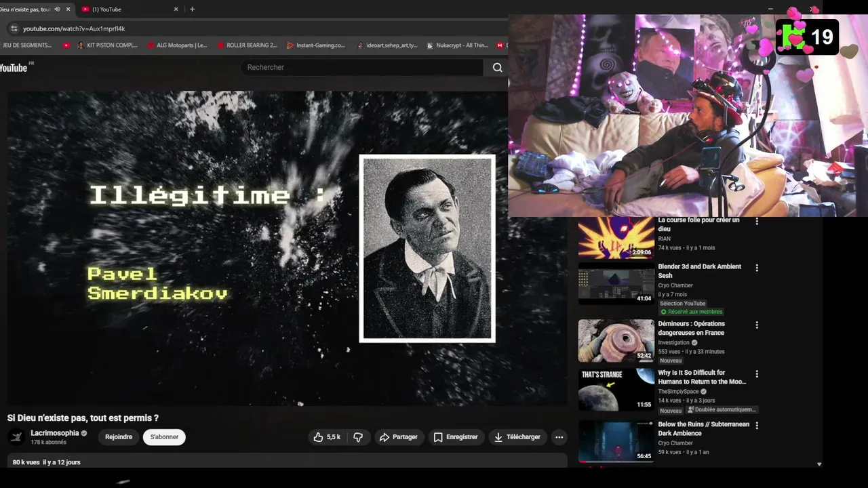Click the 'RIAN' channel name
Screen dimensions: 868x488
tap(664, 239)
